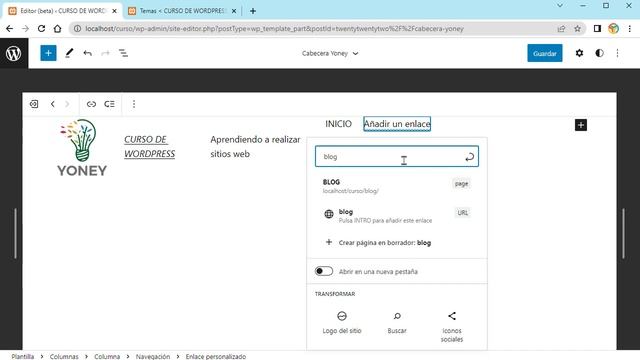640x360 pixels.
Task: Switch to the Editor (beta) browser tab
Action: [x=63, y=11]
